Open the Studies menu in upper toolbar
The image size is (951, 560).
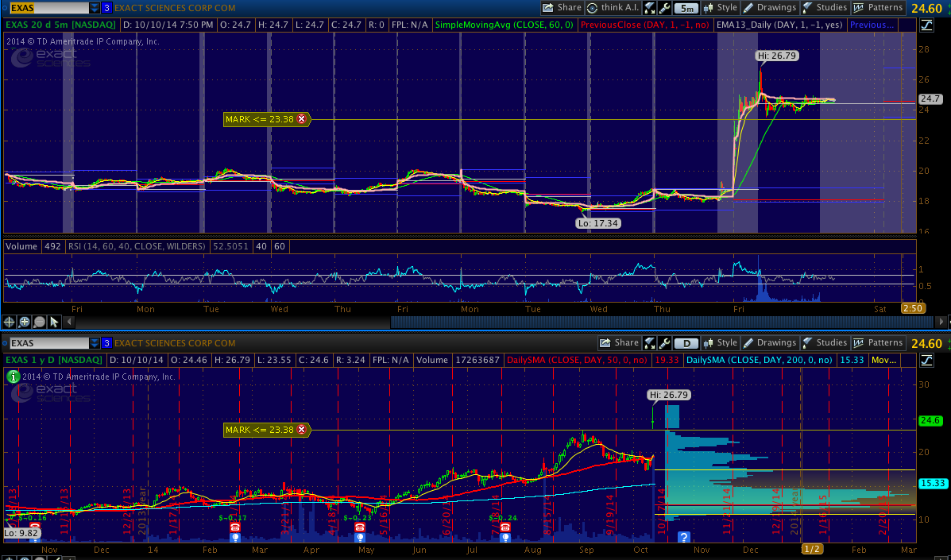click(x=825, y=8)
